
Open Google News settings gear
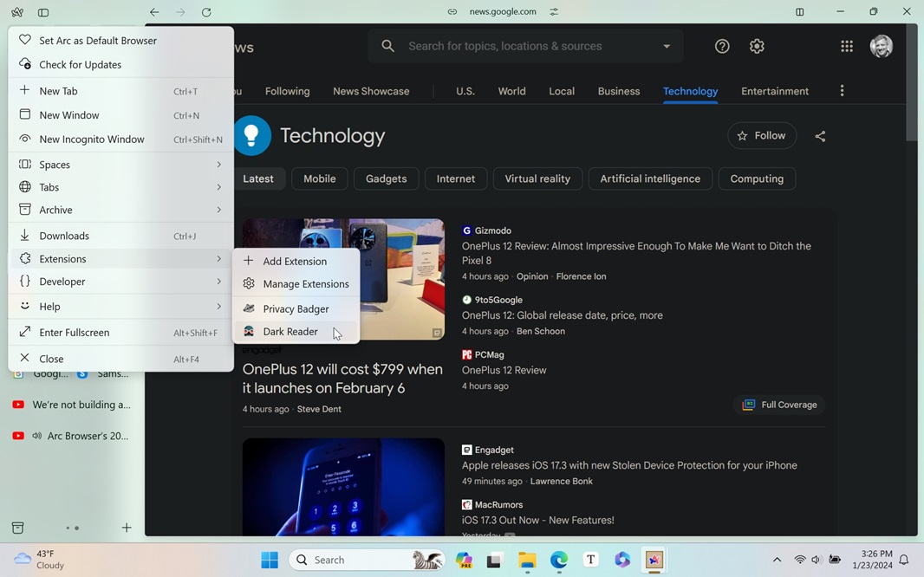coord(757,47)
